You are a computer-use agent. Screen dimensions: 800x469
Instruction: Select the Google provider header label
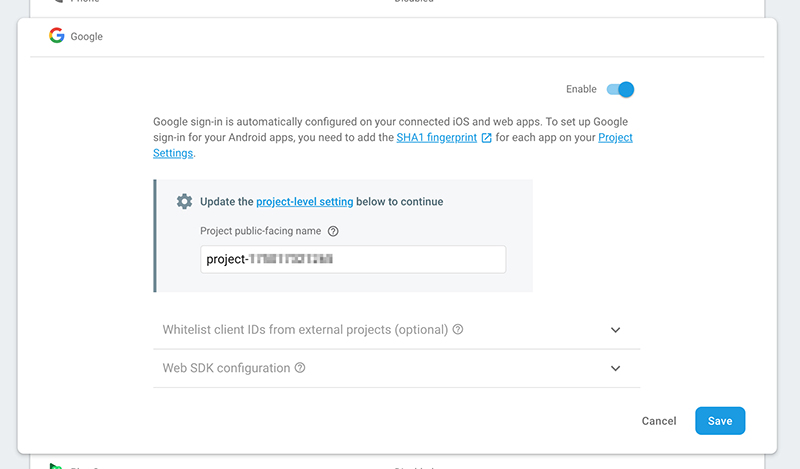86,36
